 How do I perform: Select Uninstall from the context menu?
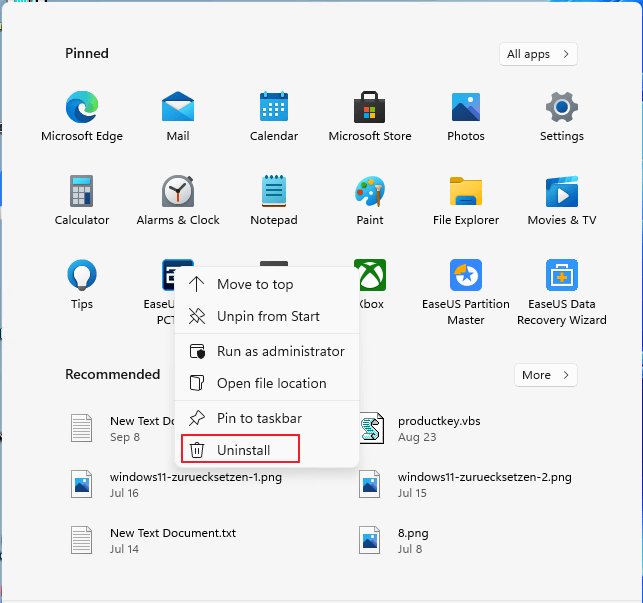(x=243, y=451)
